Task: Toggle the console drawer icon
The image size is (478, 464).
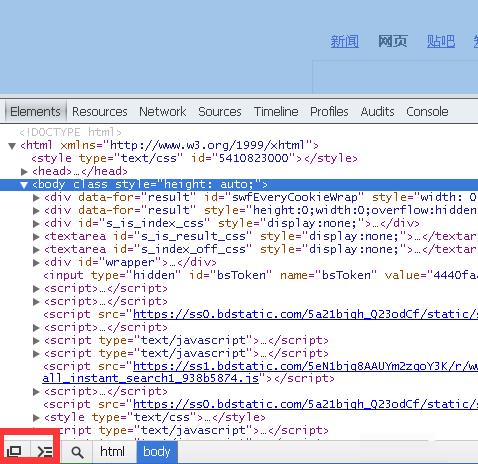Action: pyautogui.click(x=45, y=451)
